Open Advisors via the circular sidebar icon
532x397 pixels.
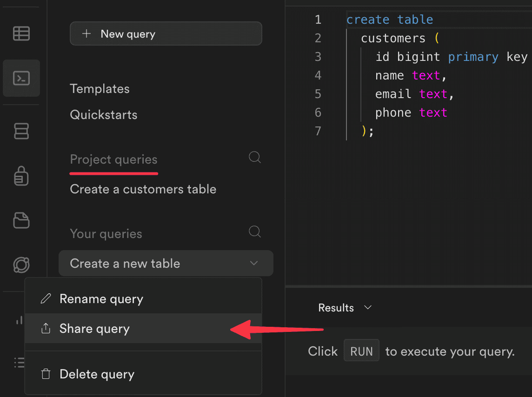pos(21,265)
